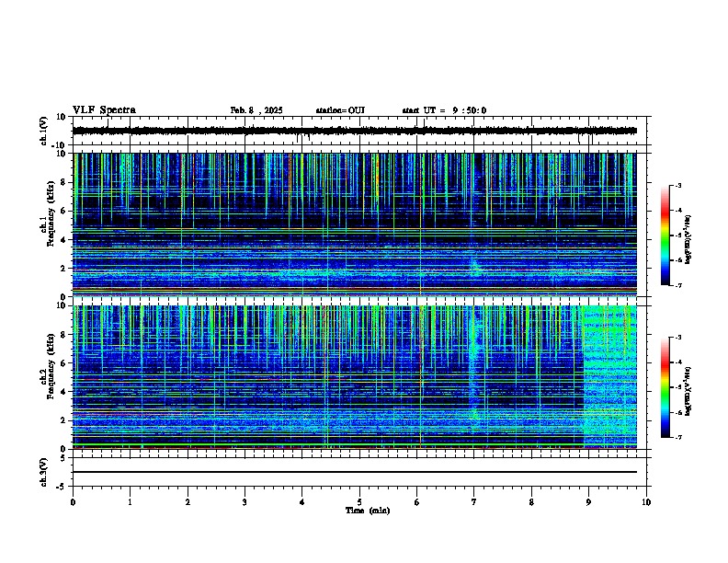The width and height of the screenshot is (728, 563).
Task: Click the "ch.3(V)" axis label
Action: [x=43, y=472]
